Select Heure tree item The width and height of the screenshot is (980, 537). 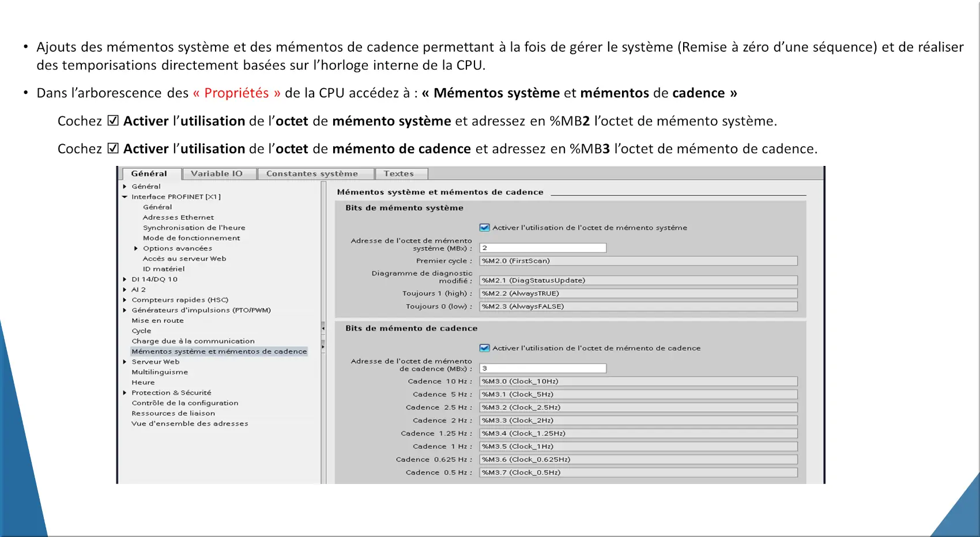point(143,383)
